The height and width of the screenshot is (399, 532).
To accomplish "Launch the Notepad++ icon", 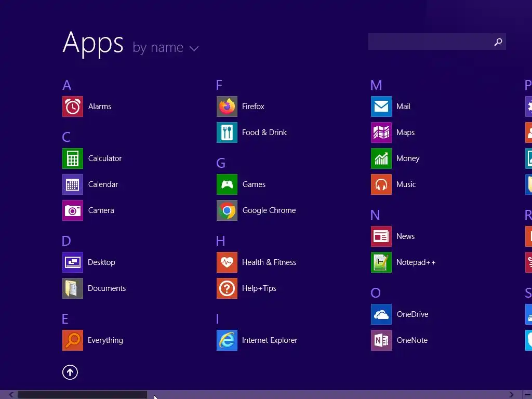I will (x=381, y=262).
